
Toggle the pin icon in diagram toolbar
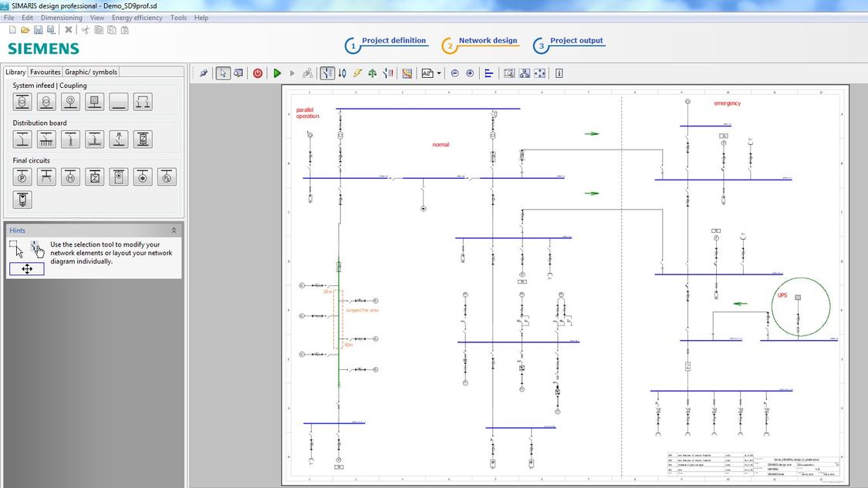[204, 73]
